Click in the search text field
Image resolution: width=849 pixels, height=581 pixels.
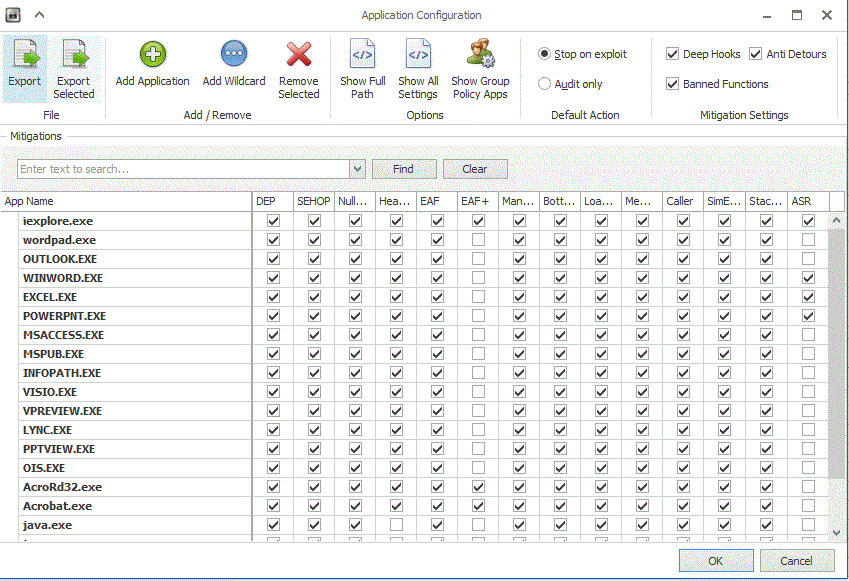pos(183,169)
